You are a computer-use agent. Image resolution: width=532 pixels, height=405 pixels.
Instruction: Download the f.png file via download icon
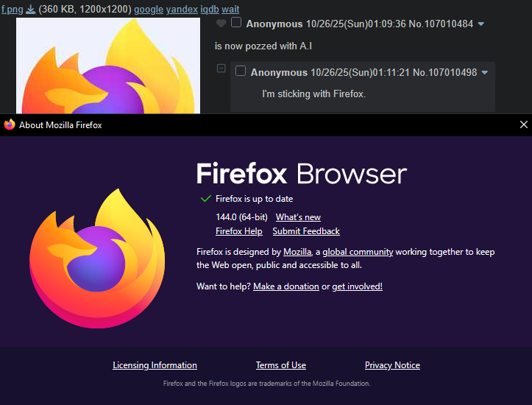pos(30,10)
